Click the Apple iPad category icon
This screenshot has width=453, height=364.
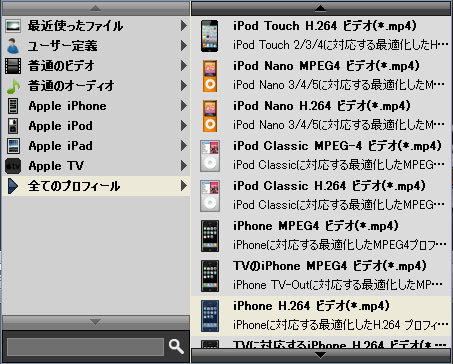point(13,146)
